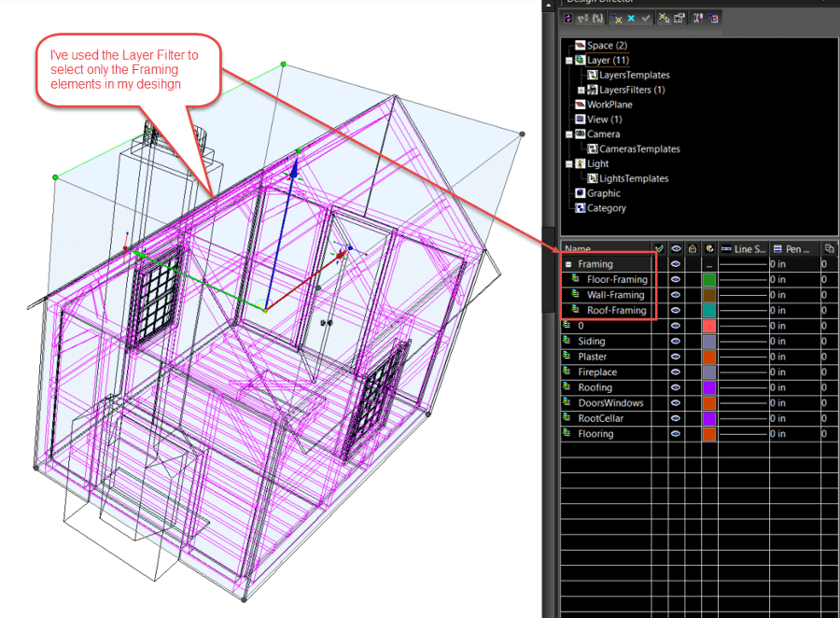Hide the Siding layer via eye

[676, 342]
